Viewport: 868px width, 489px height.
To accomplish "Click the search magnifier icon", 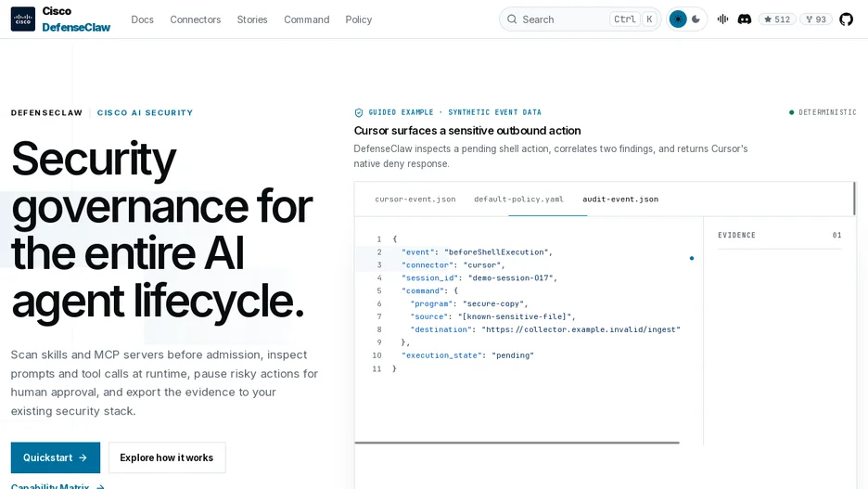I will coord(512,19).
